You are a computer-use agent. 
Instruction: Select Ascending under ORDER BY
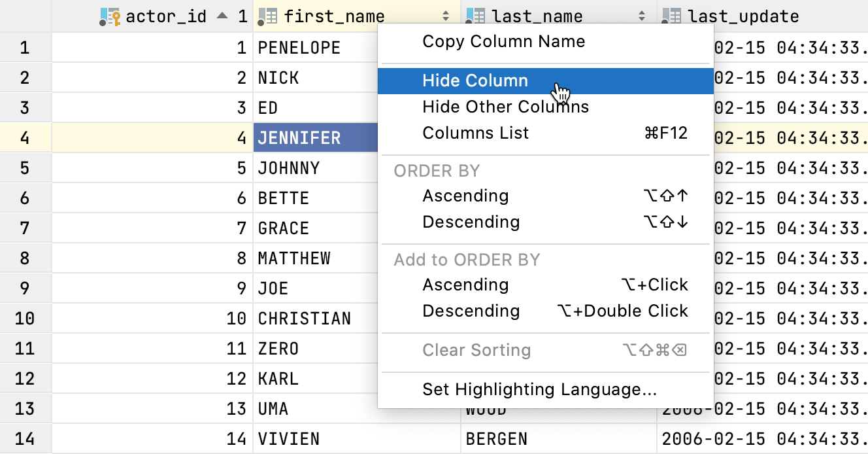click(465, 196)
